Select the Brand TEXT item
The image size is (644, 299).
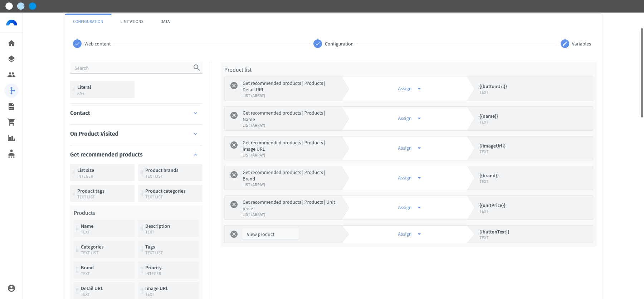[x=104, y=270]
